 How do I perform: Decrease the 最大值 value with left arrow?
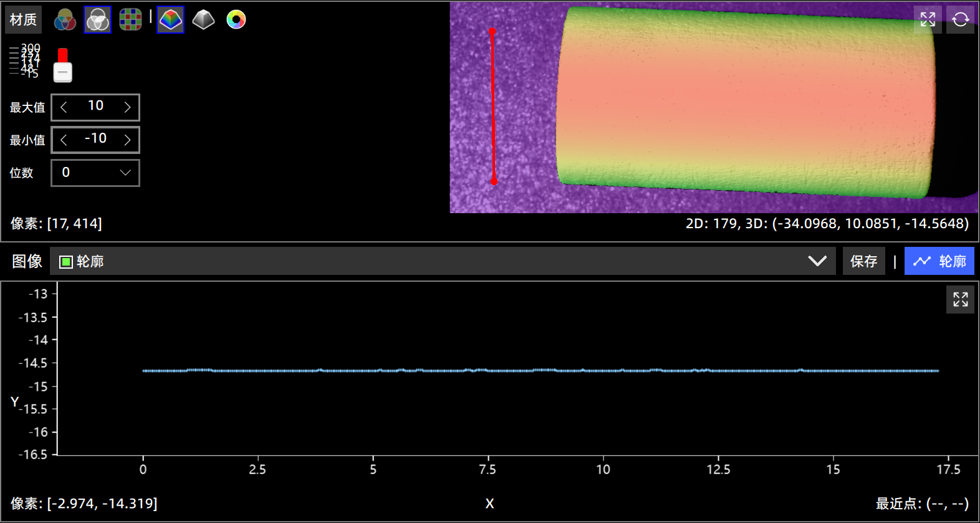[64, 107]
